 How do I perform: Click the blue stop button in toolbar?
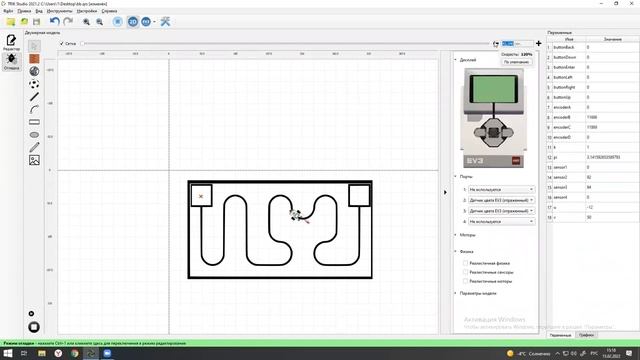pyautogui.click(x=118, y=22)
